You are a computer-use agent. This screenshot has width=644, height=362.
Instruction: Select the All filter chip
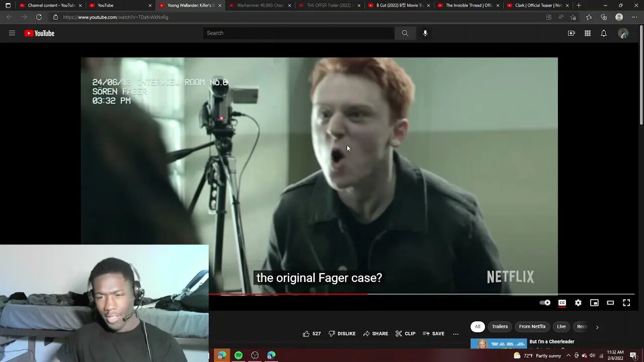(x=477, y=327)
